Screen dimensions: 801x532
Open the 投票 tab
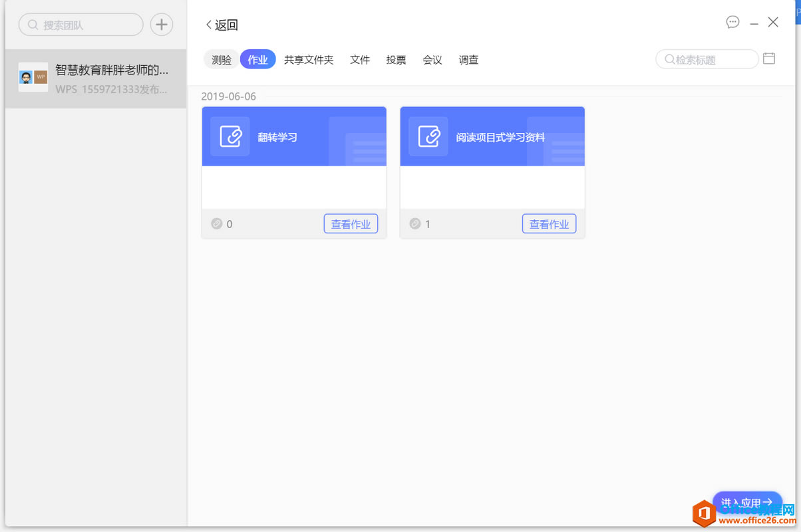[x=396, y=60]
